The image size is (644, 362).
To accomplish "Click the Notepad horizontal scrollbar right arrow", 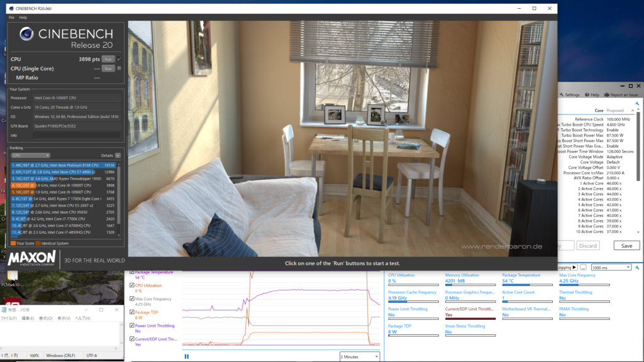I will click(x=116, y=348).
